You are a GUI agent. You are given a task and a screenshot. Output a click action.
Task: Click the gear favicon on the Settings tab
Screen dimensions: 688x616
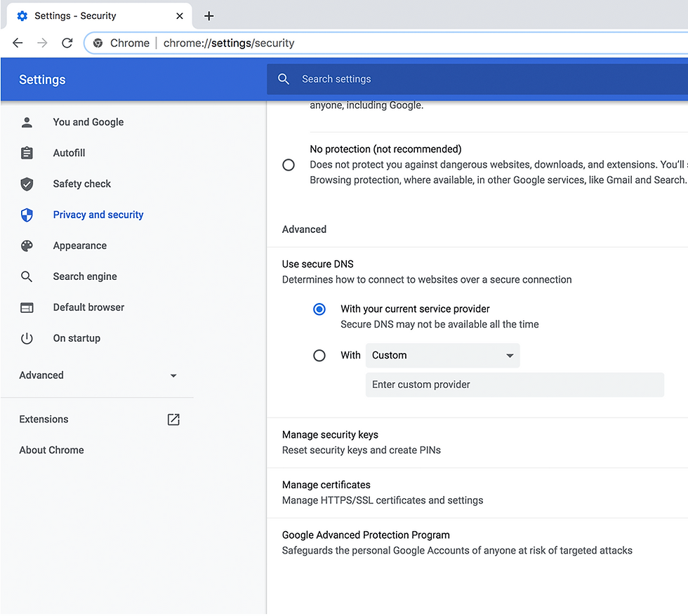pyautogui.click(x=22, y=16)
